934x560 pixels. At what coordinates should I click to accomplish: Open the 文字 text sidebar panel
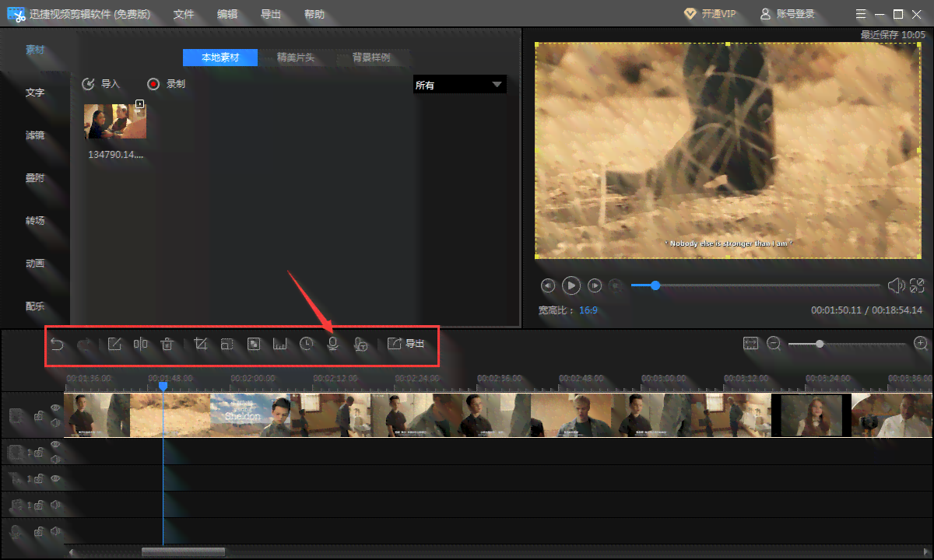[x=35, y=93]
